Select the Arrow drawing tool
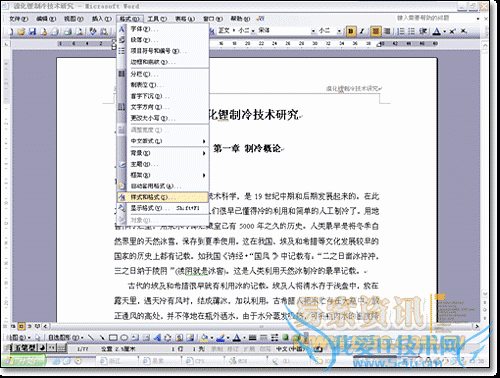 102,338
